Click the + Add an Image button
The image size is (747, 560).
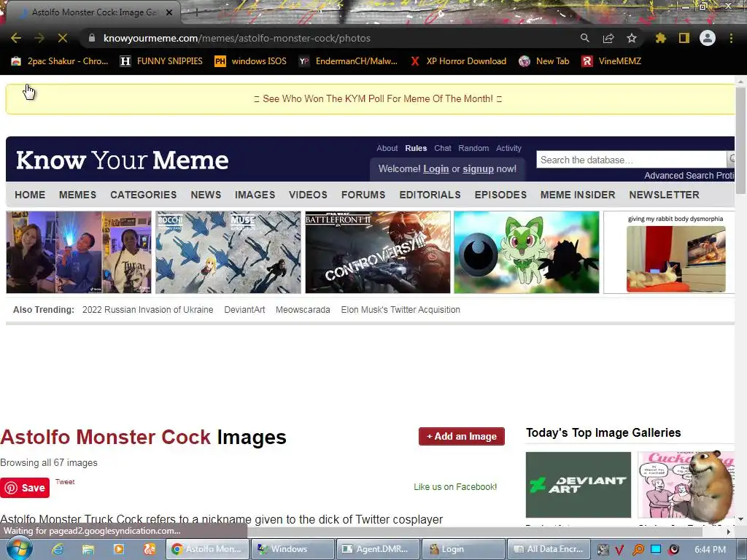click(x=462, y=436)
